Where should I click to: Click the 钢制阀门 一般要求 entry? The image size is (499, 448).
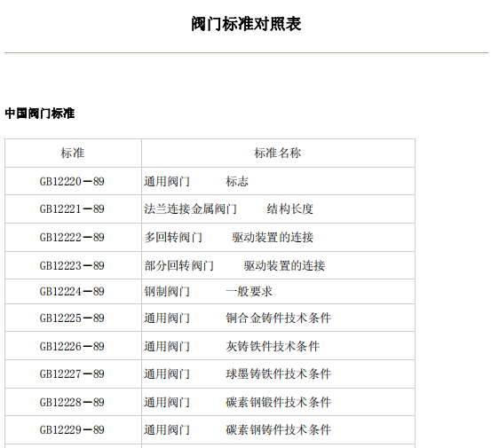coord(208,292)
